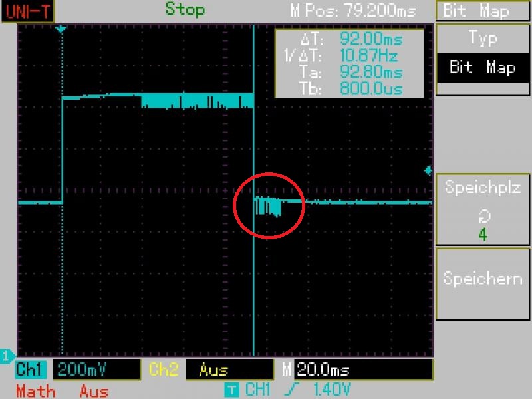Viewport: 532px width, 399px height.
Task: Click the UNI-T logo badge
Action: pyautogui.click(x=27, y=10)
